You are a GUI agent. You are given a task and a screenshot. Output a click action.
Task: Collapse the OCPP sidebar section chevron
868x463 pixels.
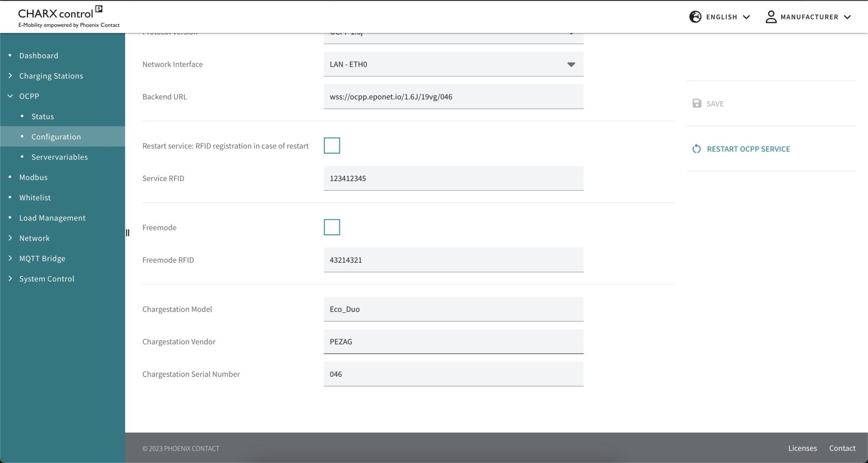(10, 96)
